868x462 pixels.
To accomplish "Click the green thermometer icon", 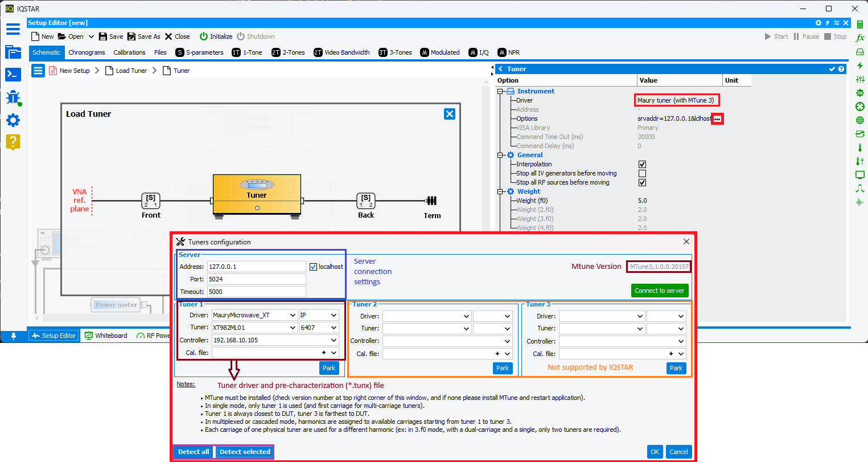I will pyautogui.click(x=860, y=148).
